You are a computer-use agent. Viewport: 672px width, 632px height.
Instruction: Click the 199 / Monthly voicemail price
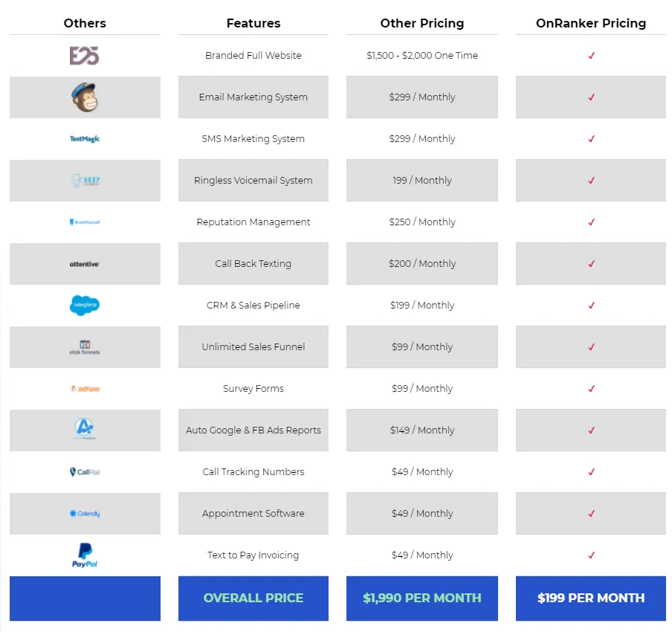point(422,180)
